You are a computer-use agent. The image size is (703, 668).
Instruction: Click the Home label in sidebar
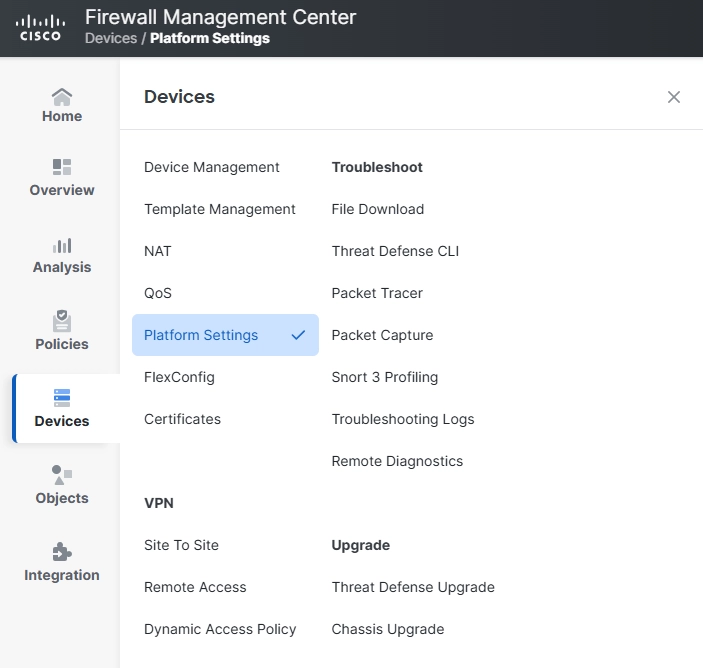(62, 116)
